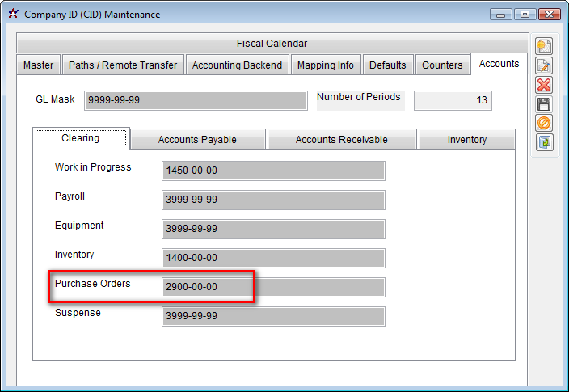The height and width of the screenshot is (392, 569).
Task: Click the Purchase Orders account field
Action: 272,287
